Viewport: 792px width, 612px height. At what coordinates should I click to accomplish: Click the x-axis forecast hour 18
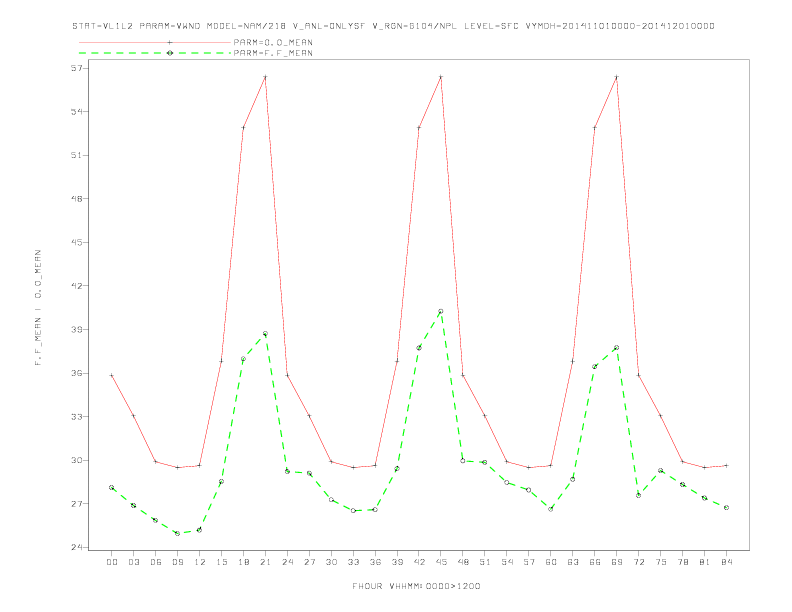(243, 562)
